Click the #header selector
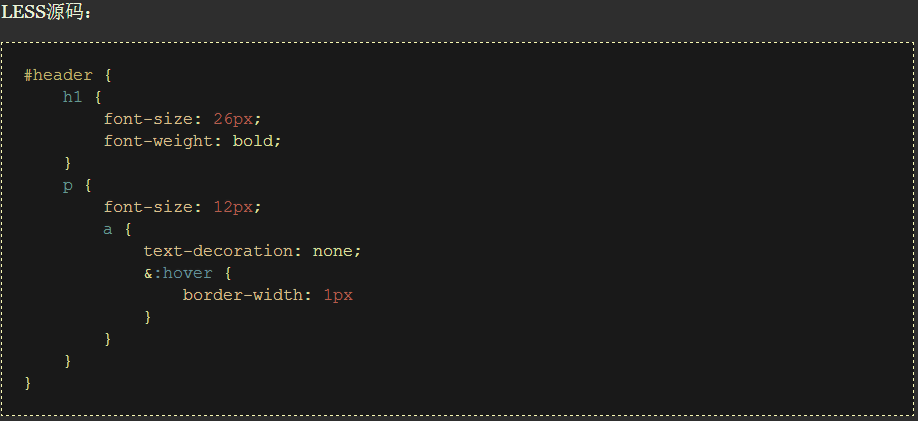Viewport: 918px width, 421px height. coord(58,75)
